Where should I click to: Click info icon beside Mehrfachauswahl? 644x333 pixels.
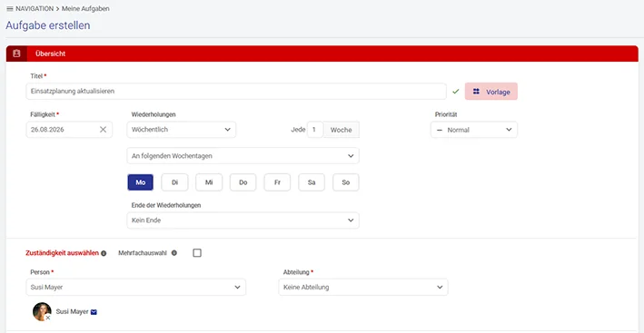(x=174, y=253)
